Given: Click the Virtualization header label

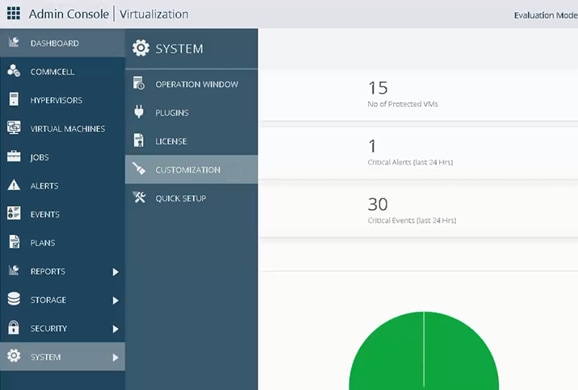Looking at the screenshot, I should point(154,14).
